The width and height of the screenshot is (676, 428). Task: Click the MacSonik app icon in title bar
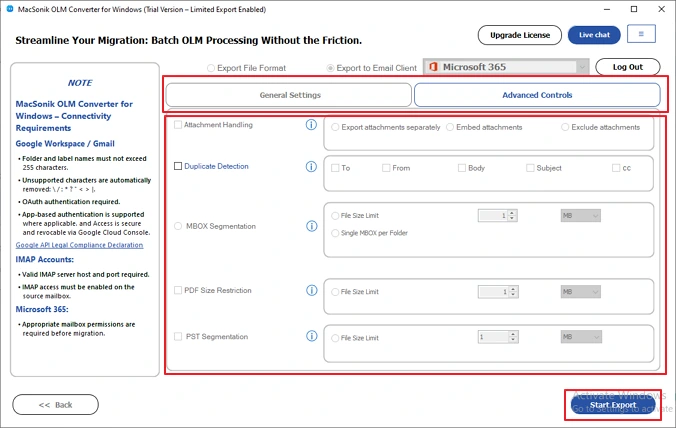(x=9, y=9)
